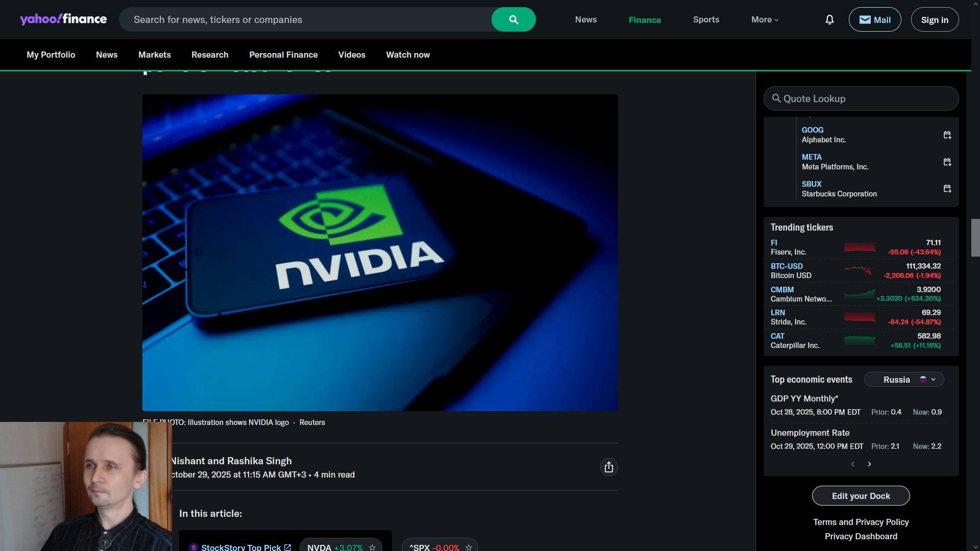Click the Sign in button
The height and width of the screenshot is (551, 980).
(x=934, y=19)
